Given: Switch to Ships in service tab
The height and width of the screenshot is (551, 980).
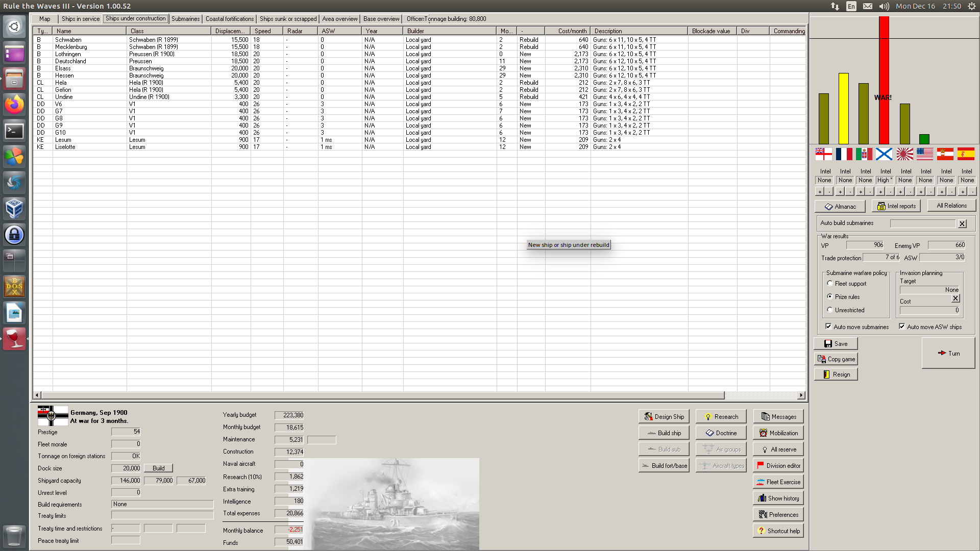Looking at the screenshot, I should click(81, 19).
